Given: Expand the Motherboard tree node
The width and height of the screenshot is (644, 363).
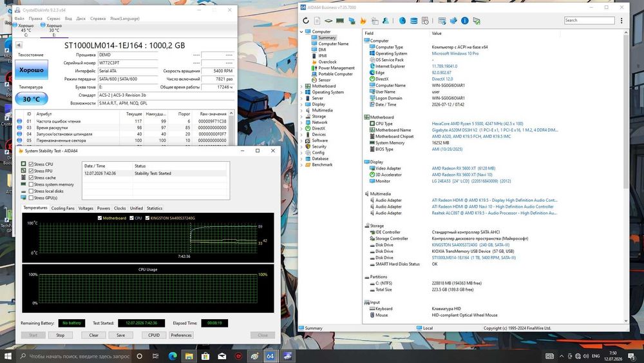Looking at the screenshot, I should tap(301, 86).
